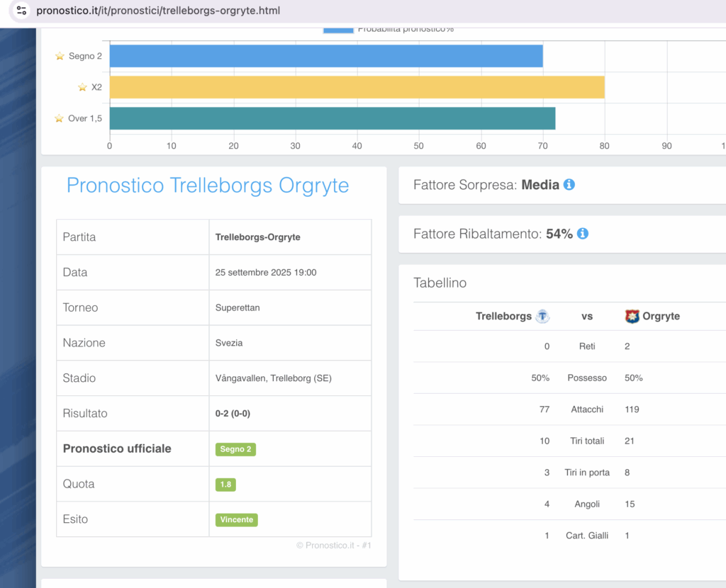Click the green Segno 2 badge
The width and height of the screenshot is (726, 588).
[235, 449]
